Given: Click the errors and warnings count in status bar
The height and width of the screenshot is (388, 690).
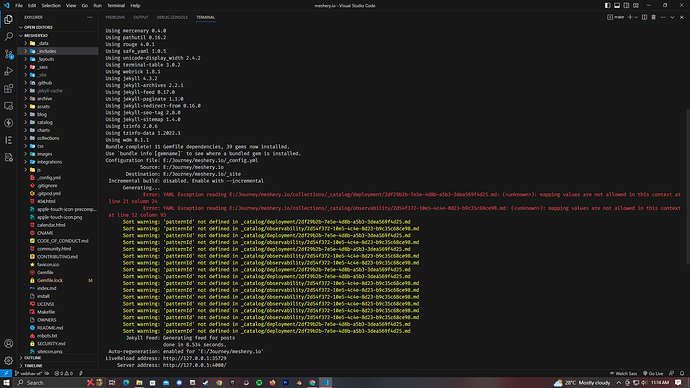Looking at the screenshot, I should pyautogui.click(x=63, y=373).
